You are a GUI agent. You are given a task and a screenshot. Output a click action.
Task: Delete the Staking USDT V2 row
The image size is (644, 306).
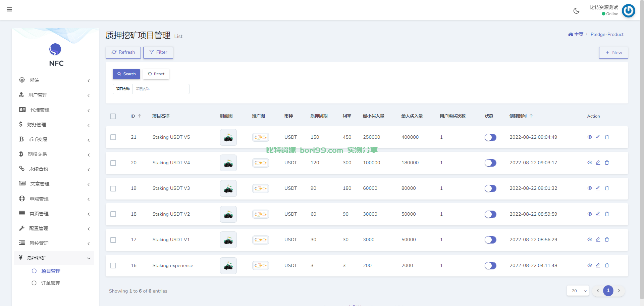607,214
